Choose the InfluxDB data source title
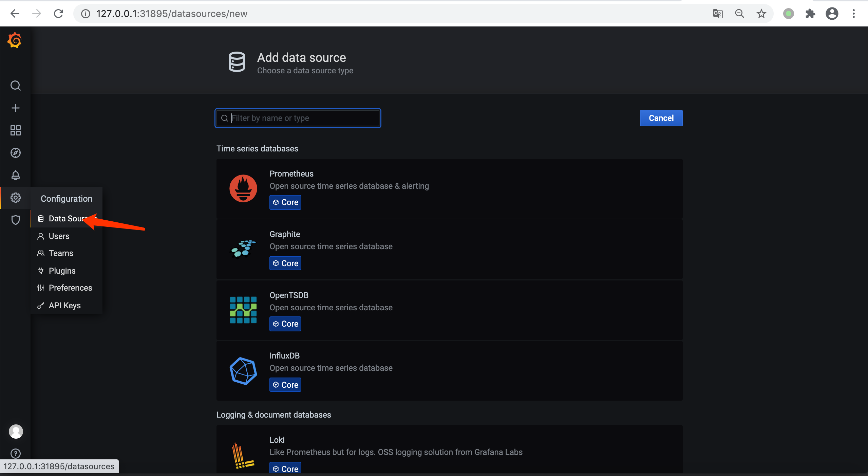This screenshot has height=476, width=868. click(x=284, y=356)
